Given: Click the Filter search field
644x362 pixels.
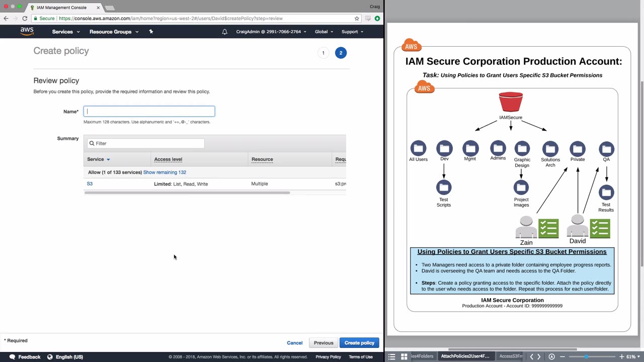Looking at the screenshot, I should 146,144.
